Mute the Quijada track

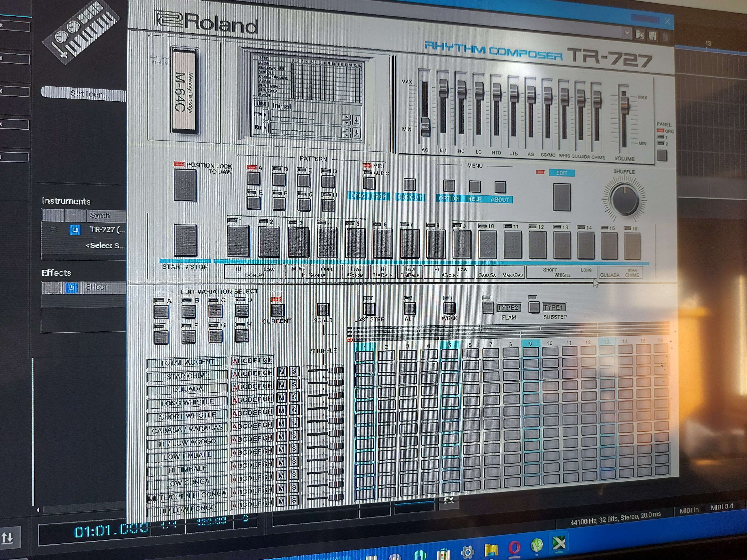click(x=282, y=385)
